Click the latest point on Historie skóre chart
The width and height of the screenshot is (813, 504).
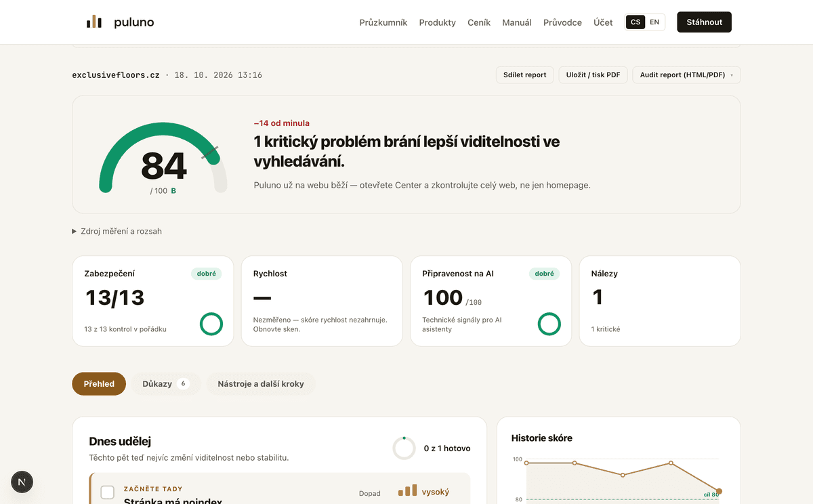(x=719, y=491)
